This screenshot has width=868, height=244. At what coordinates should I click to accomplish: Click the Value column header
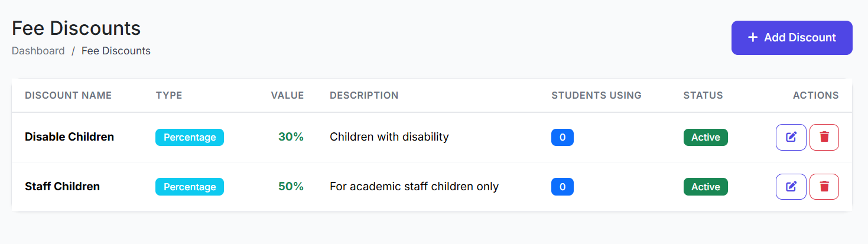coord(287,95)
